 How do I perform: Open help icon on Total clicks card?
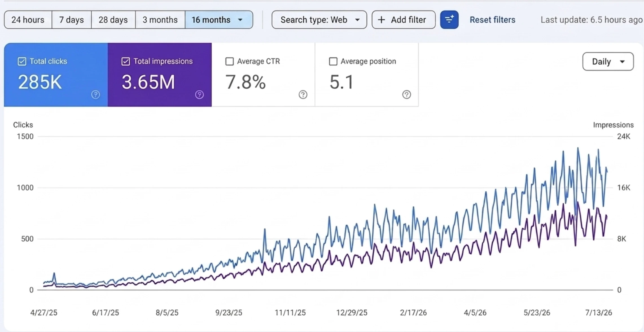click(96, 95)
